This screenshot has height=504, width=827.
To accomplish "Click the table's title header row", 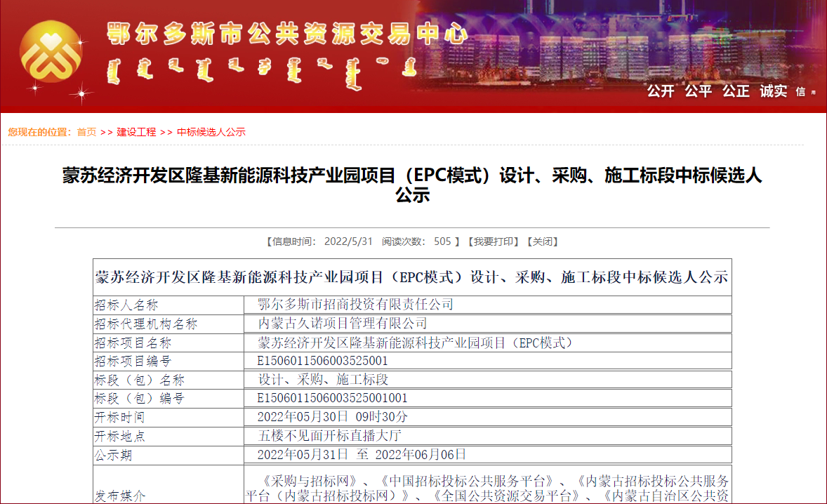I will pos(412,277).
